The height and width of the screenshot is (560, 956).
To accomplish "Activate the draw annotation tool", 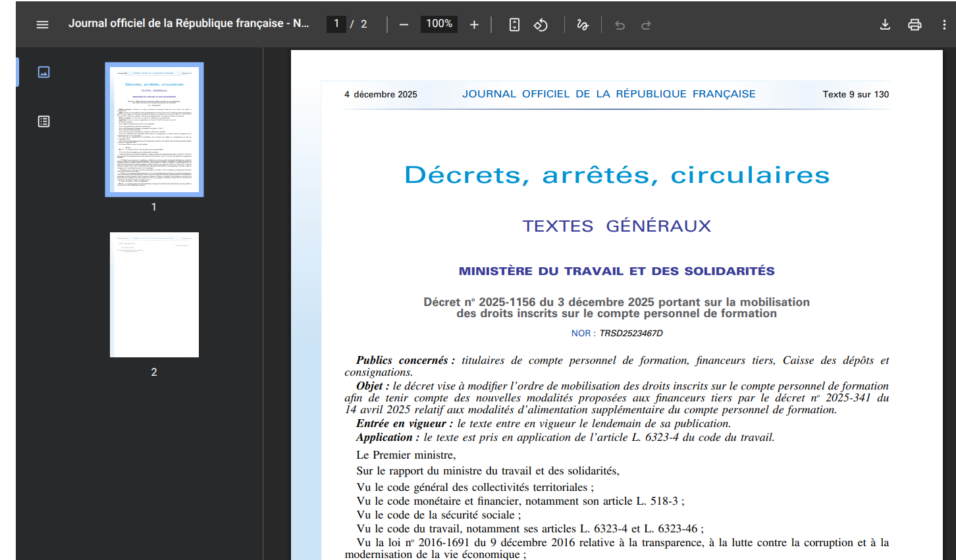I will [582, 24].
